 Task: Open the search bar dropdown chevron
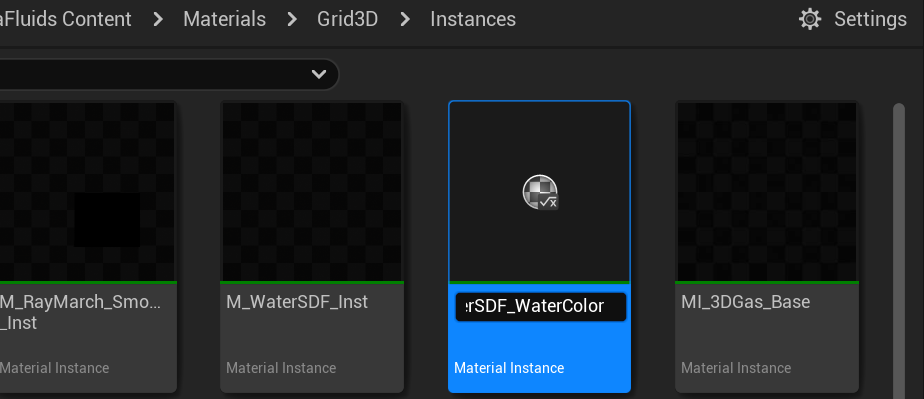[x=319, y=74]
